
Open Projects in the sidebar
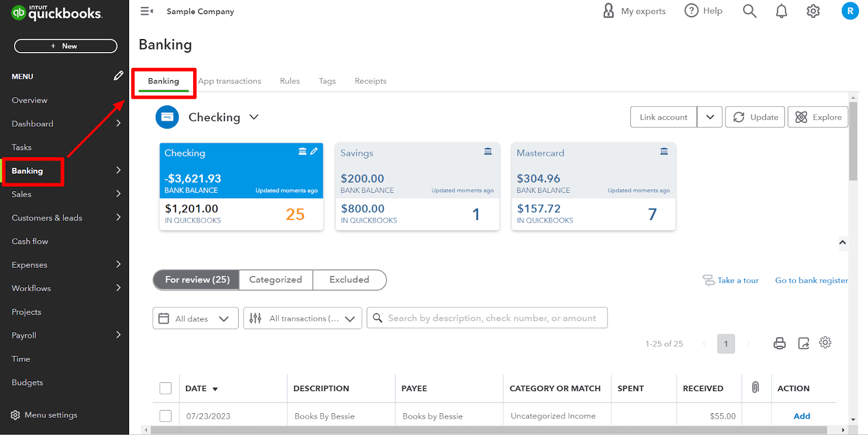[x=27, y=312]
